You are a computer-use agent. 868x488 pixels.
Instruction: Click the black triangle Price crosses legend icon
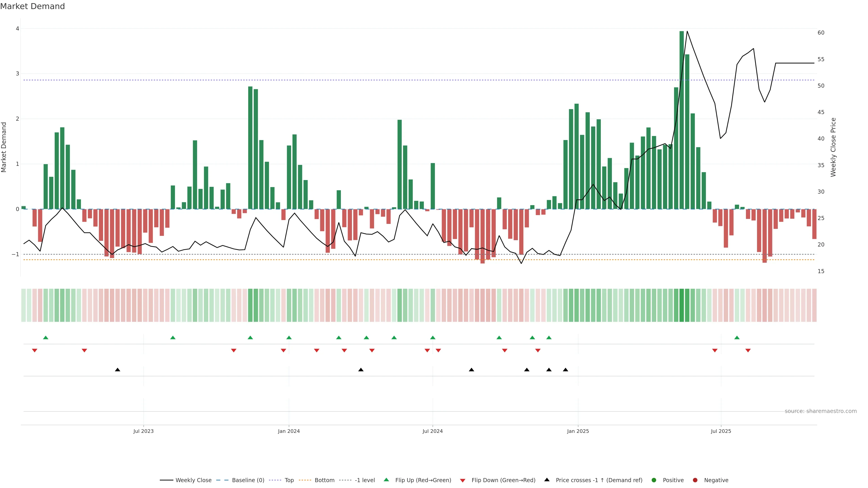547,480
